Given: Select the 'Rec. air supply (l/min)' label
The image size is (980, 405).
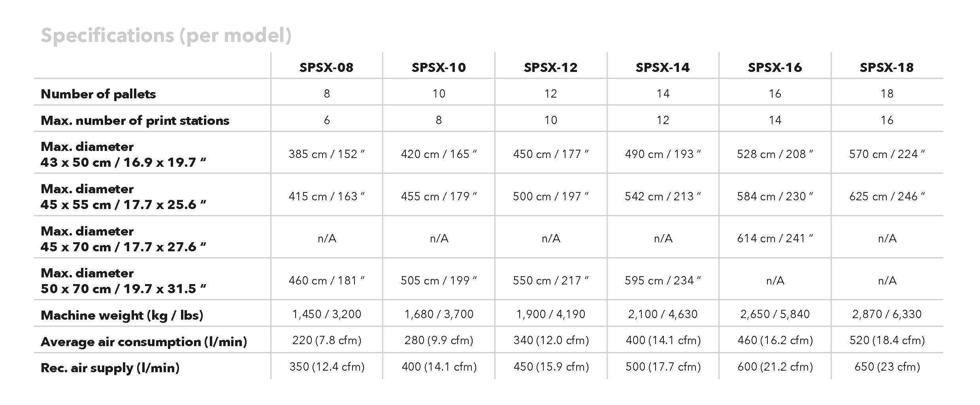Looking at the screenshot, I should tap(110, 368).
